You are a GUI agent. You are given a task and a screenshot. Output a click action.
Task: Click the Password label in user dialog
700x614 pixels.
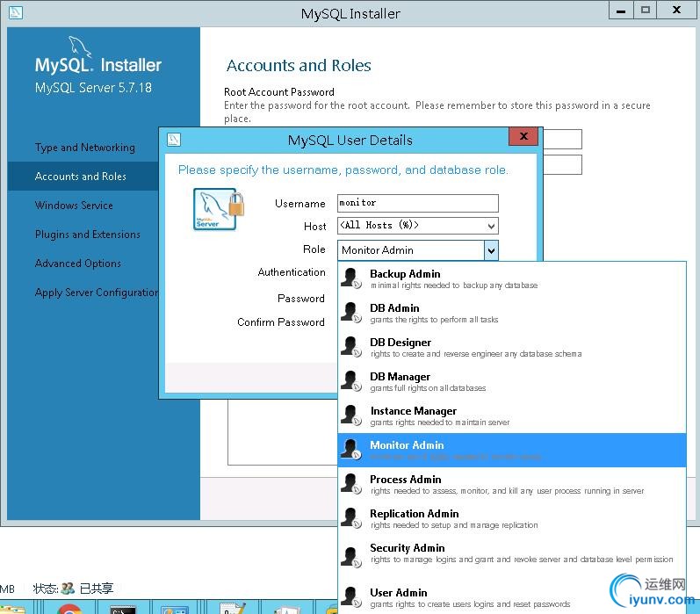(x=301, y=299)
